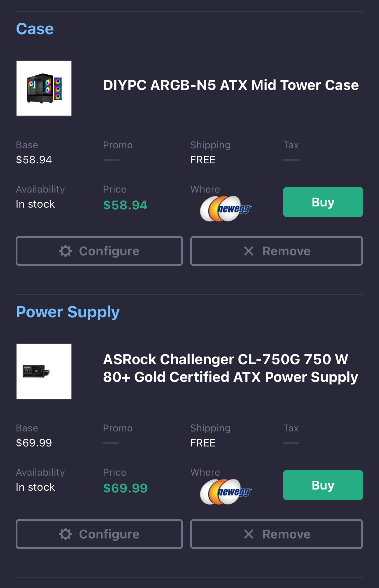This screenshot has height=588, width=379.
Task: Open DIYPC ARGB-N5 ATX Mid Tower Case title
Action: coord(231,85)
